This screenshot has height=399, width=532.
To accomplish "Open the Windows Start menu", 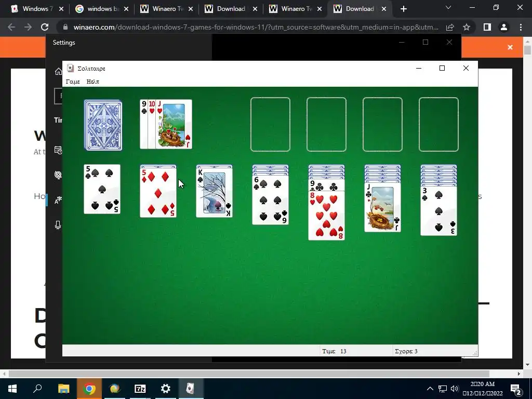I will click(x=12, y=389).
